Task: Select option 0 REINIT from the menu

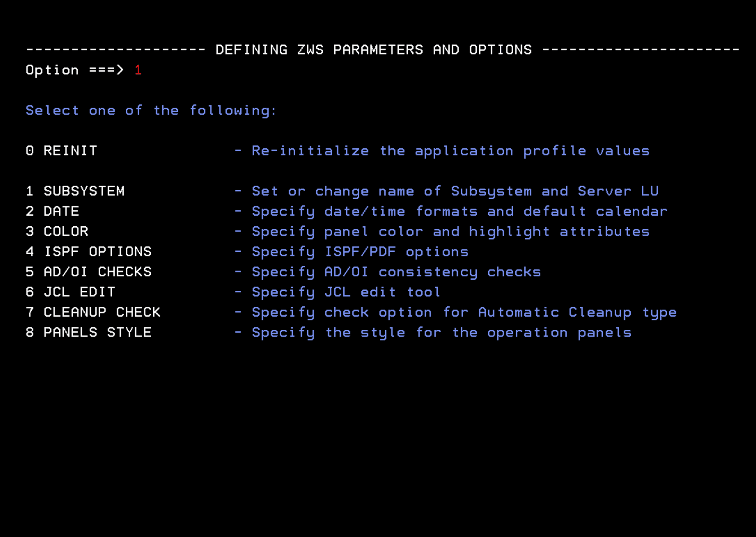Action: 62,150
